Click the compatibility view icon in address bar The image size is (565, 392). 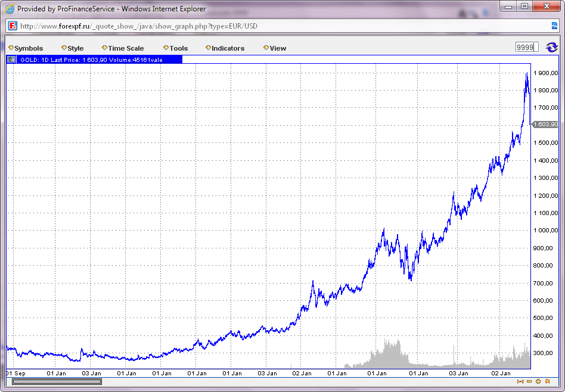click(554, 26)
